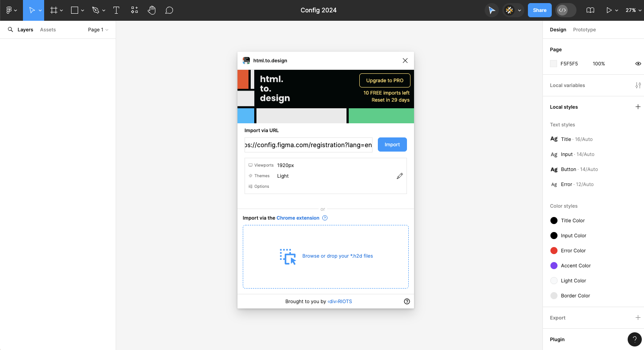Expand the Frame tool options chevron
This screenshot has height=350, width=644.
click(61, 10)
